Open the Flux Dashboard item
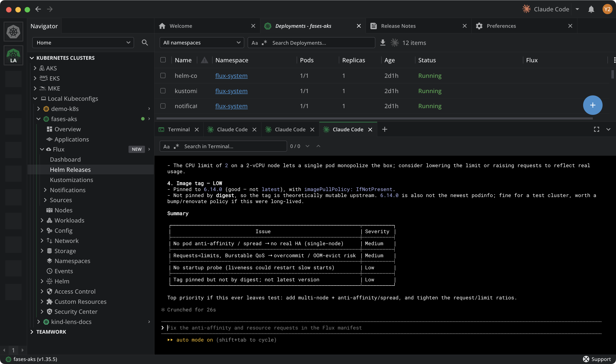Viewport: 616px width, 364px height. tap(65, 160)
